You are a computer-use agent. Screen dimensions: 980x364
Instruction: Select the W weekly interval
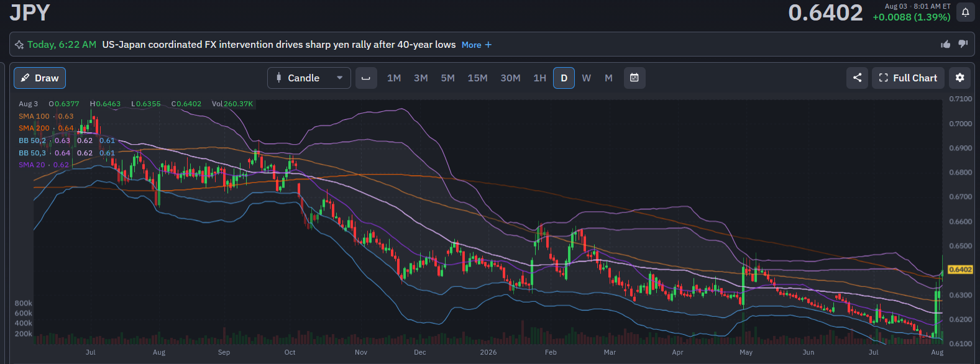point(587,78)
